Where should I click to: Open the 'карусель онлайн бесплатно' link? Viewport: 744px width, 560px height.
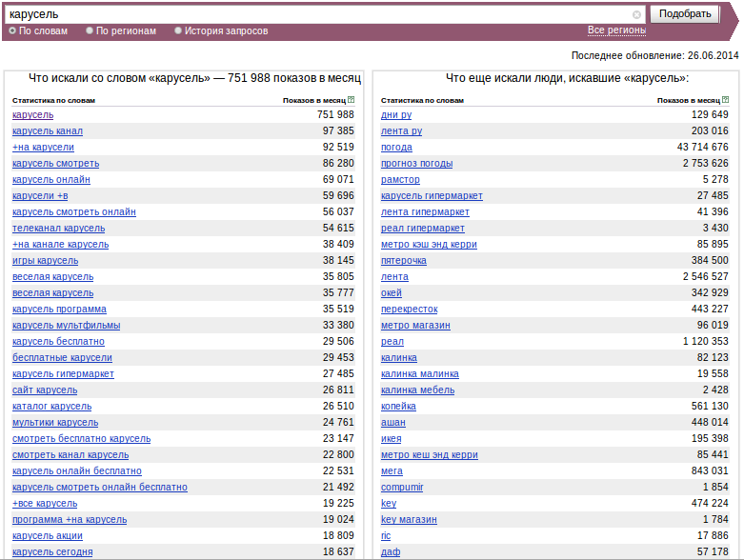[x=77, y=470]
